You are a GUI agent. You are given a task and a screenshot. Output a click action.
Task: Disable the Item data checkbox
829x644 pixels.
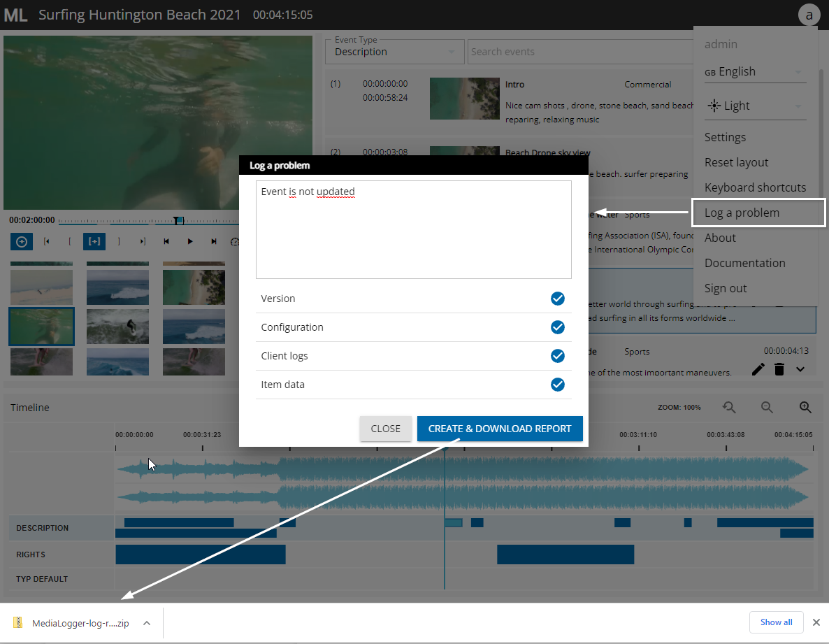pyautogui.click(x=557, y=385)
